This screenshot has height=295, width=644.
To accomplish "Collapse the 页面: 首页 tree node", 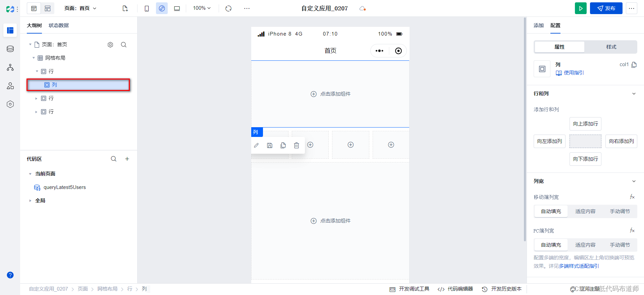I will pos(30,45).
